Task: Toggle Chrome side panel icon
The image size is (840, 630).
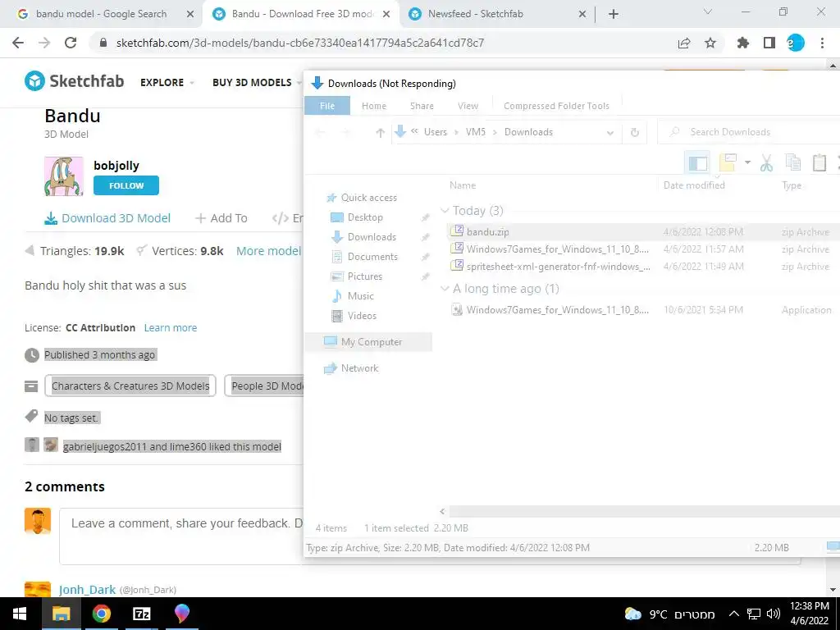Action: (769, 43)
